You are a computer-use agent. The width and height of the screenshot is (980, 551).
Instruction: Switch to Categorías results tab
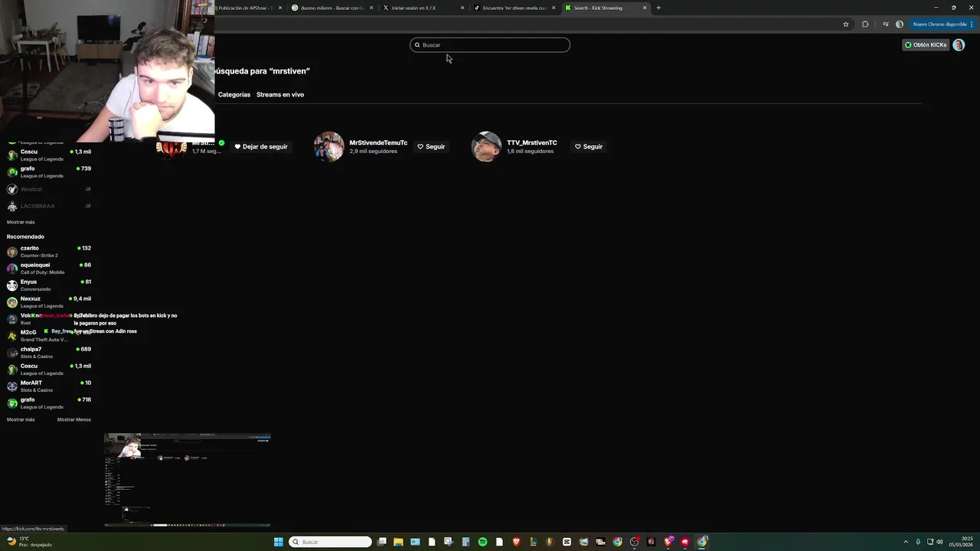[234, 94]
